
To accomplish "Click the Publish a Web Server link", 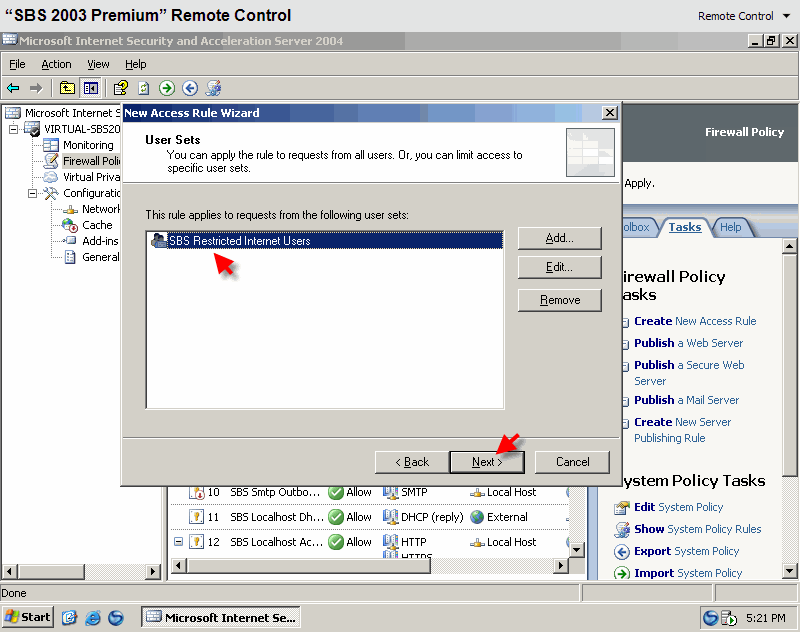I will point(688,343).
